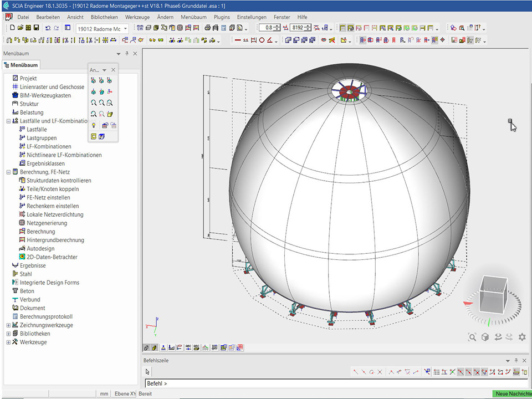The height and width of the screenshot is (399, 532).
Task: Click the 'Neue Nachrichten' status button
Action: (512, 393)
